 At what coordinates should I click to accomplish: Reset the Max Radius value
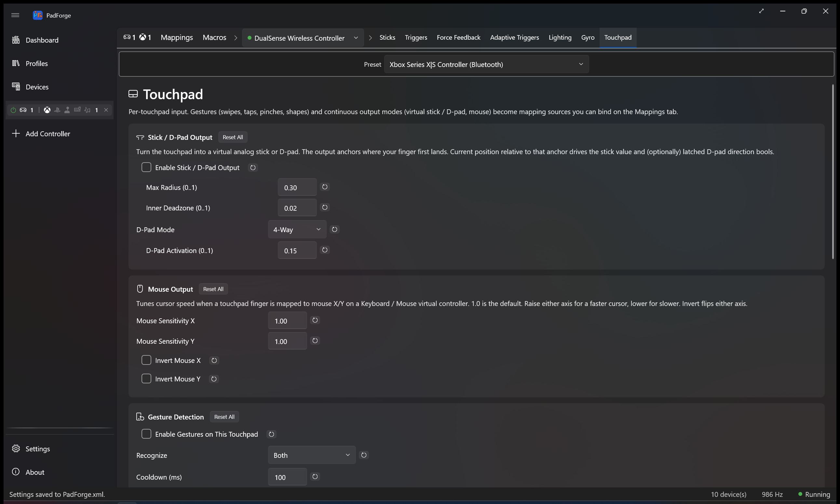[x=325, y=187]
